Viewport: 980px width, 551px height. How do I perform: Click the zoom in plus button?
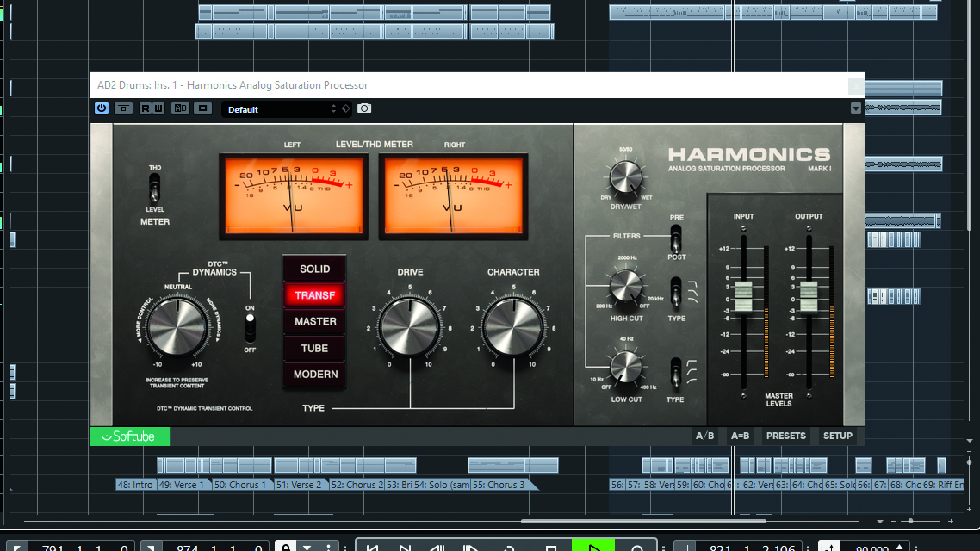(951, 521)
